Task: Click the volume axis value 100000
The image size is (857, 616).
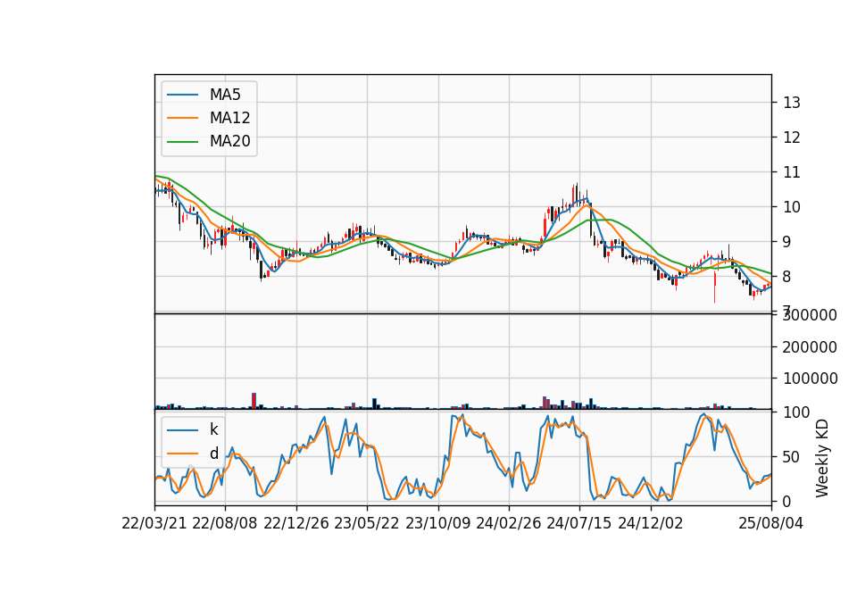Action: click(x=810, y=379)
